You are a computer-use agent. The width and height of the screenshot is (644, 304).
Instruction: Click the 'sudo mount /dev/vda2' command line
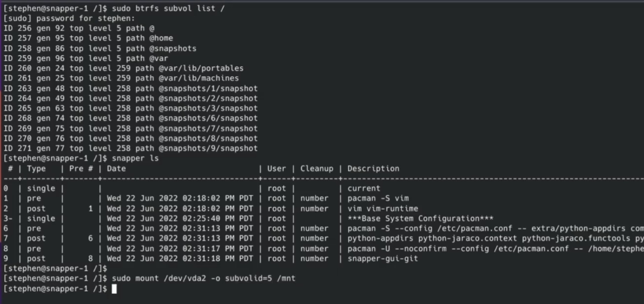pyautogui.click(x=203, y=278)
